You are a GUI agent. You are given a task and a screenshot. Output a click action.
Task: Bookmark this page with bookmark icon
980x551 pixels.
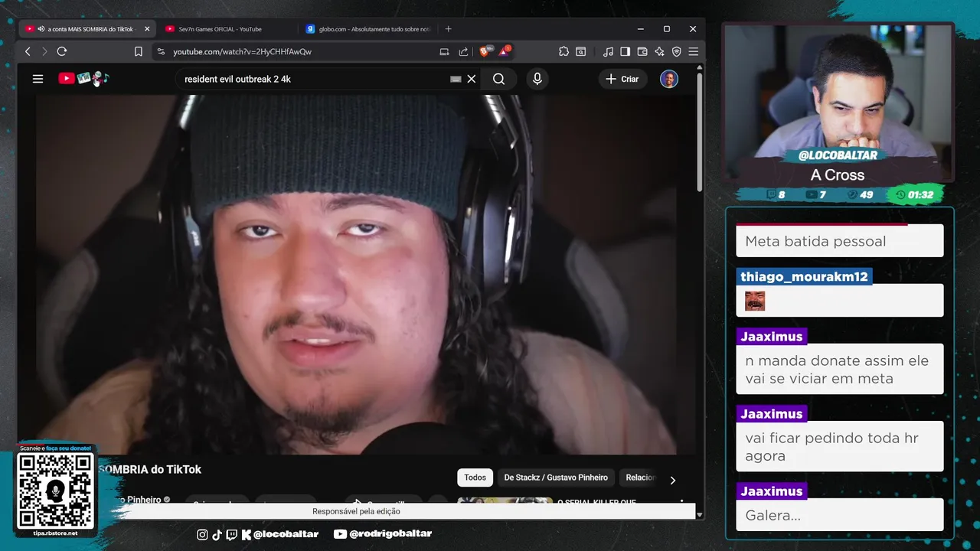139,51
